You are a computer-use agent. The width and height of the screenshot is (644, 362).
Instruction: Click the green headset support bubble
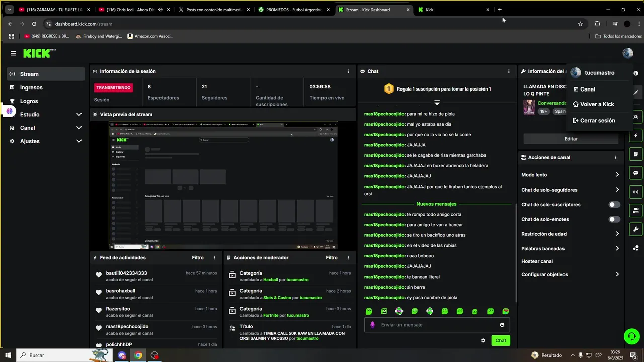click(x=631, y=336)
